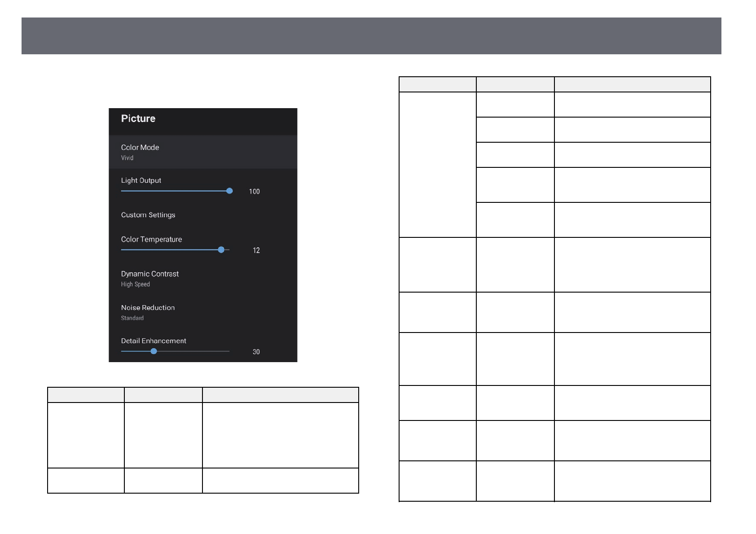This screenshot has height=534, width=756.
Task: Click Standard under Noise Reduction
Action: coord(132,318)
